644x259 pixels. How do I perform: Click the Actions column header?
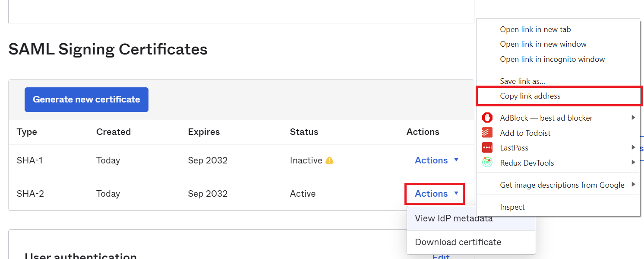pos(423,132)
